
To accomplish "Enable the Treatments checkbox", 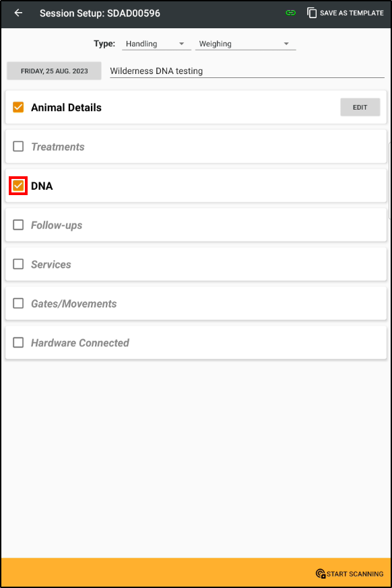I will [18, 147].
